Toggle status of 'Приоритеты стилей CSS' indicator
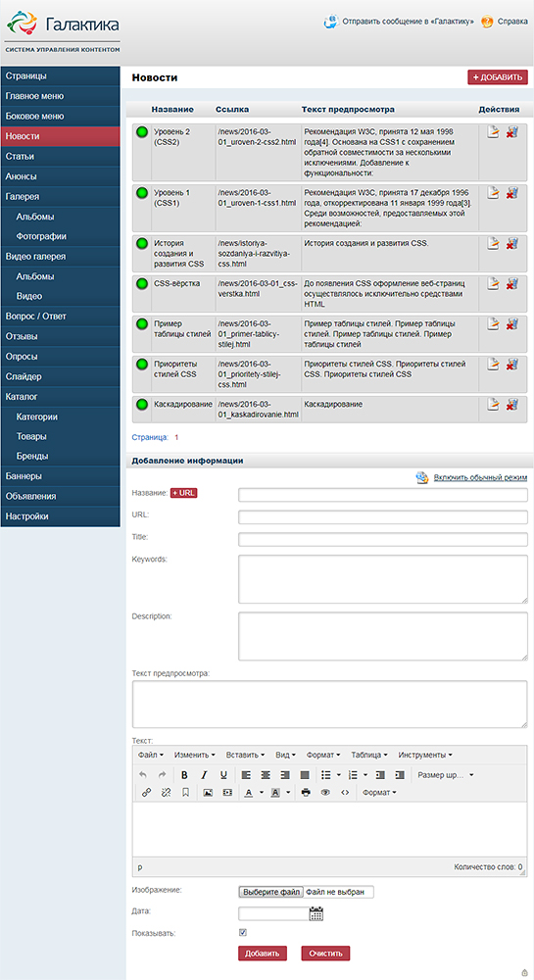534x980 pixels. (142, 364)
